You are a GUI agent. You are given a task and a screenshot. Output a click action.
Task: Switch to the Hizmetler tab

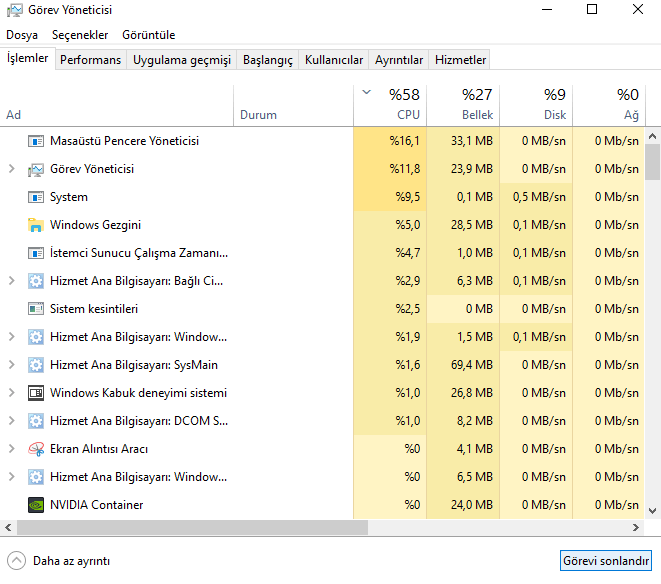pos(460,60)
